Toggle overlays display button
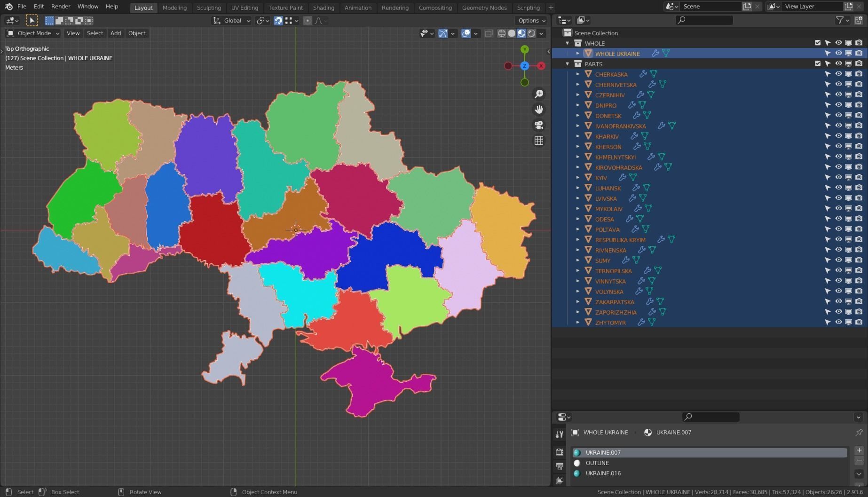The width and height of the screenshot is (868, 497). (466, 33)
